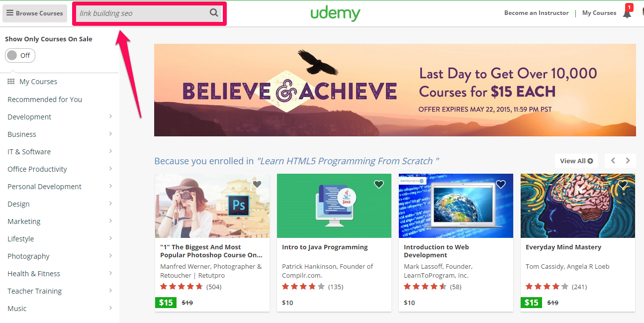
Task: Open the Learn HTML5 Programming From Scratch link
Action: [x=348, y=161]
